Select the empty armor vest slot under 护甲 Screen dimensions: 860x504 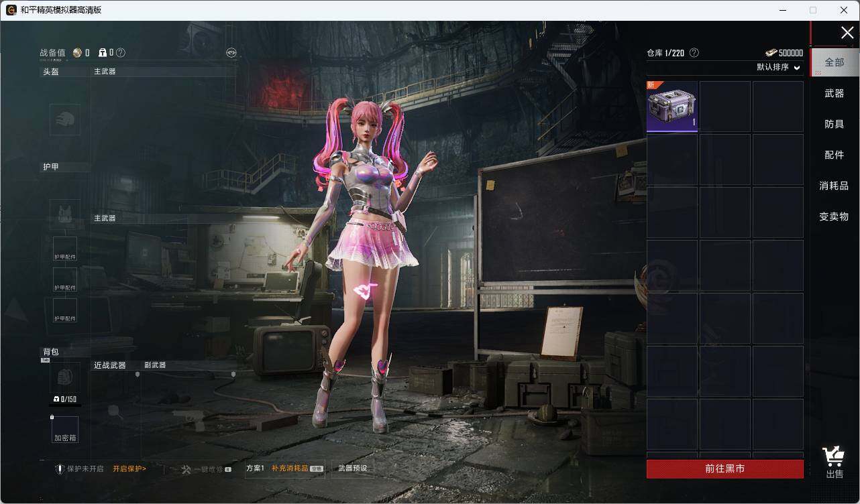pos(65,214)
